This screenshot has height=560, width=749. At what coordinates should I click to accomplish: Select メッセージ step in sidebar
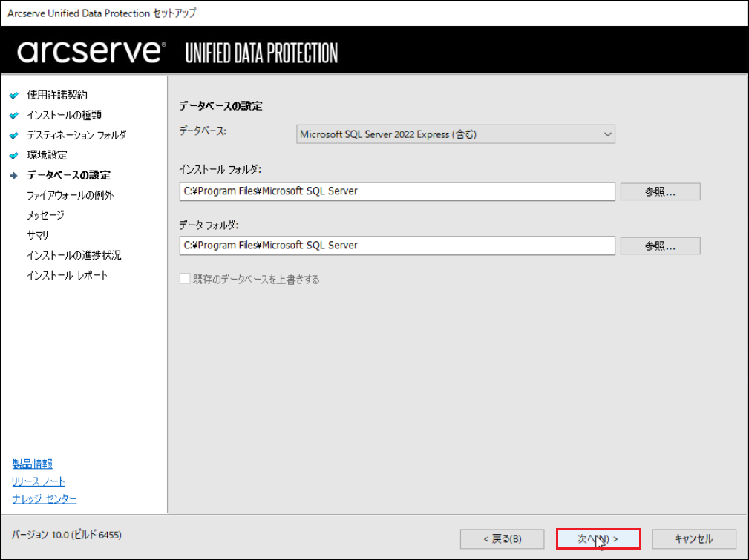(x=45, y=215)
